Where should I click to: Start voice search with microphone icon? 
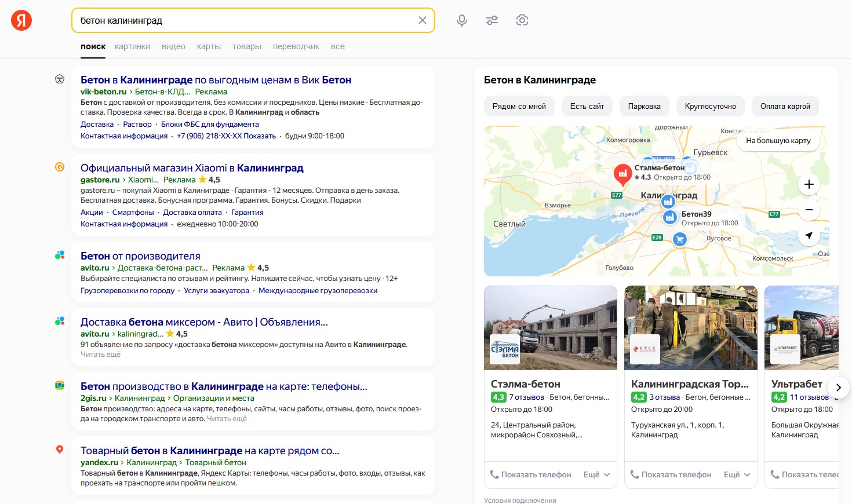point(462,20)
